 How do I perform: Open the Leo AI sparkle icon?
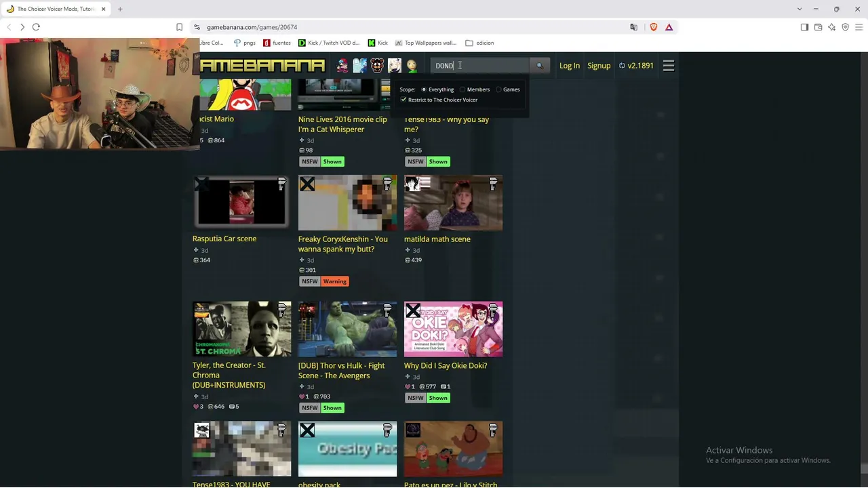click(831, 27)
